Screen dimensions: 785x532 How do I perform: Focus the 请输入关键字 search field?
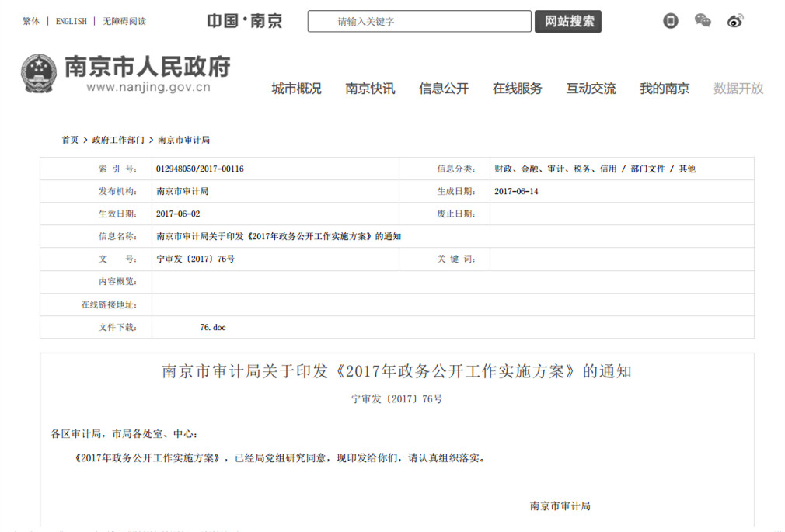click(419, 21)
